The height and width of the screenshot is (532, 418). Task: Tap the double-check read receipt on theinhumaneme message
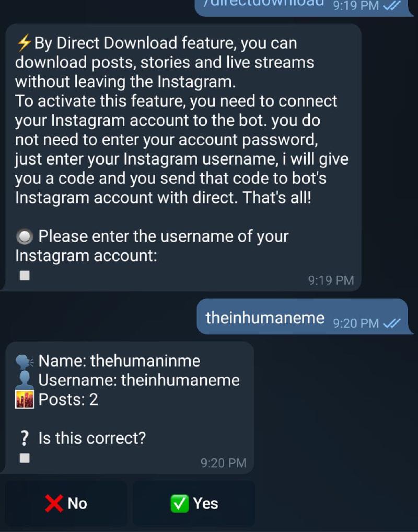(391, 323)
